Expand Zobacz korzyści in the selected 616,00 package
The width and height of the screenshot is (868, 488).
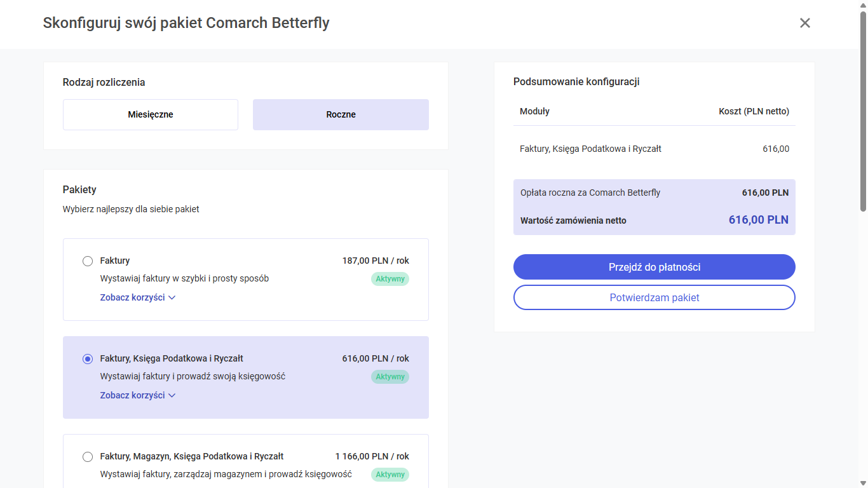[x=137, y=395]
